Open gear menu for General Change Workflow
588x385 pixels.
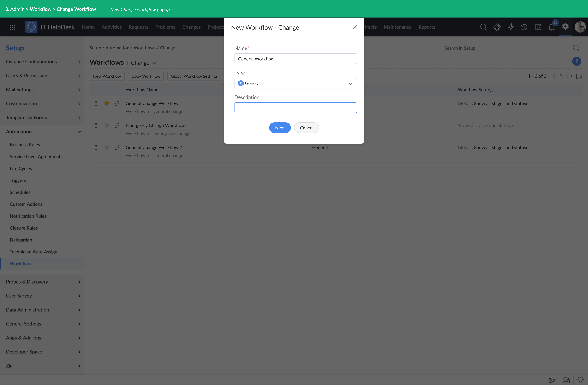coord(96,103)
